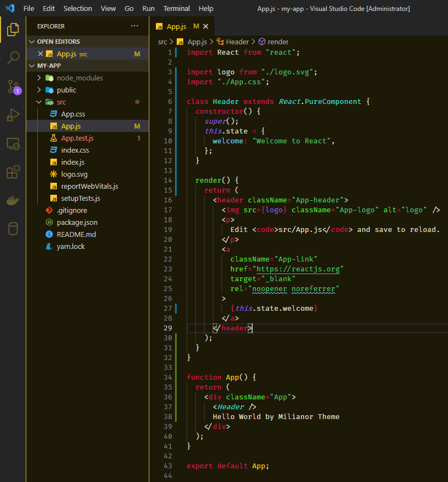Click 'Hello World by Milianor Theme' text
Viewport: 448px width, 482px height.
coord(276,416)
